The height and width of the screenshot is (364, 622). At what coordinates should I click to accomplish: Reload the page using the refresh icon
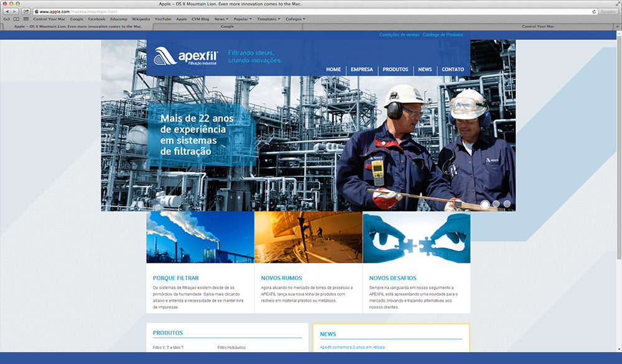click(x=594, y=11)
